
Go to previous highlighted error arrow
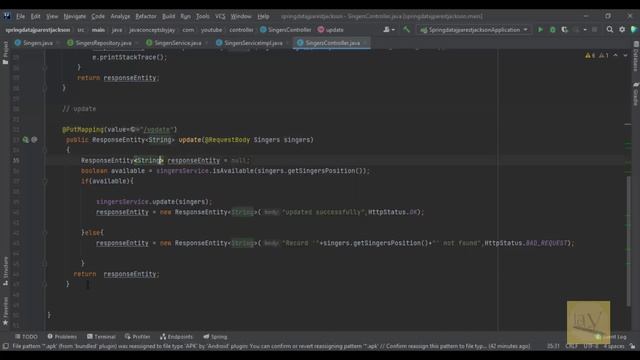616,55
